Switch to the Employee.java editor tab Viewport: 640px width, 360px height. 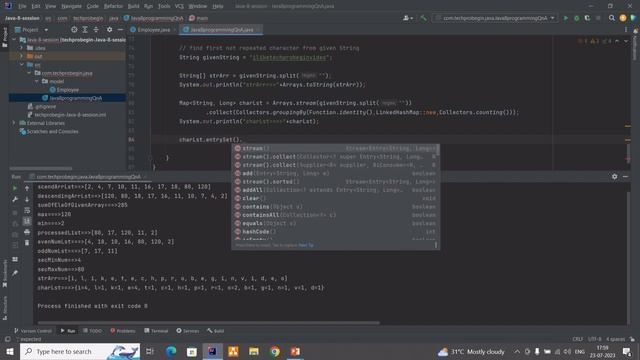(153, 30)
